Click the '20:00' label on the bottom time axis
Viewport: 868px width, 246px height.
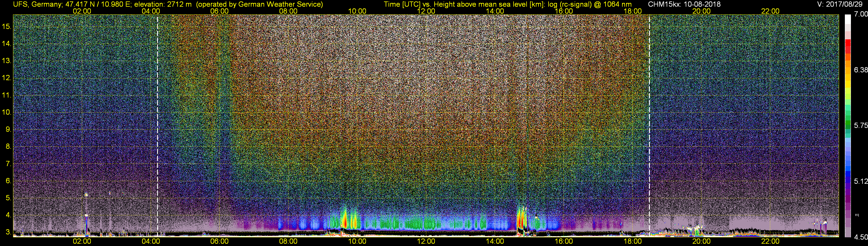point(702,241)
